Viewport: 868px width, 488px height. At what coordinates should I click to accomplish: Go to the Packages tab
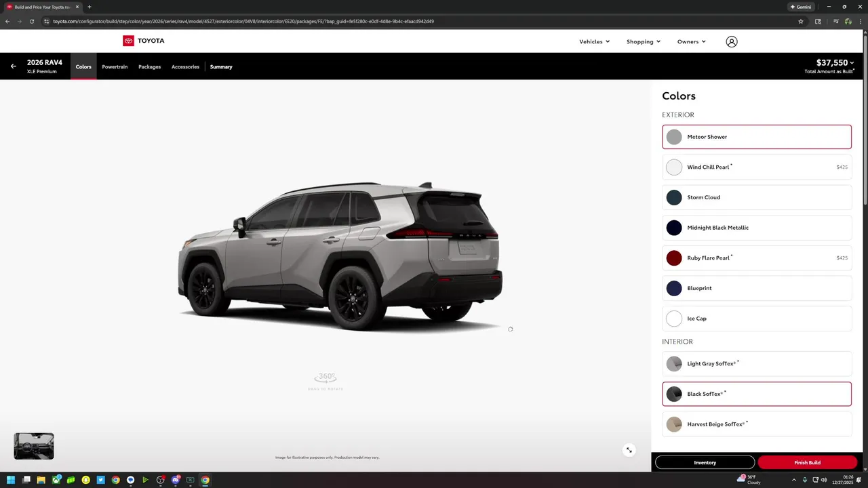(149, 66)
